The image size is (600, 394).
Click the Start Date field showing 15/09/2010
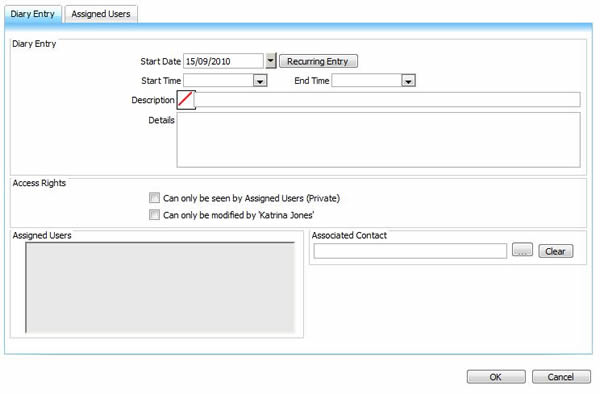pos(223,61)
